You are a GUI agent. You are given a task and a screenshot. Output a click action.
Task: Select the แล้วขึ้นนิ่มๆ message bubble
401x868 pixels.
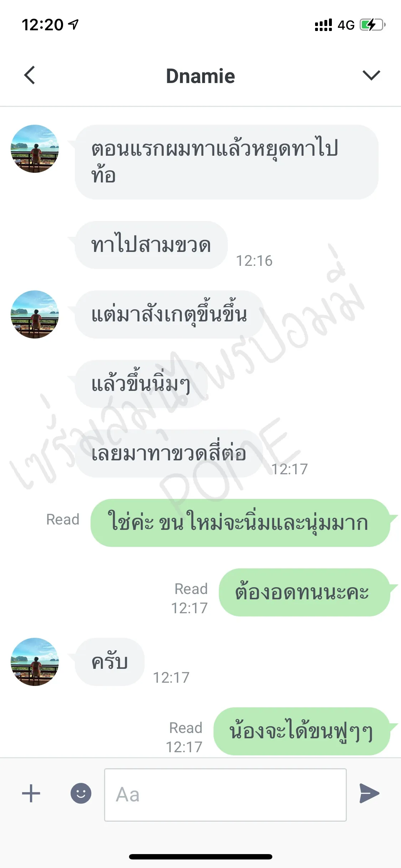[x=141, y=384]
